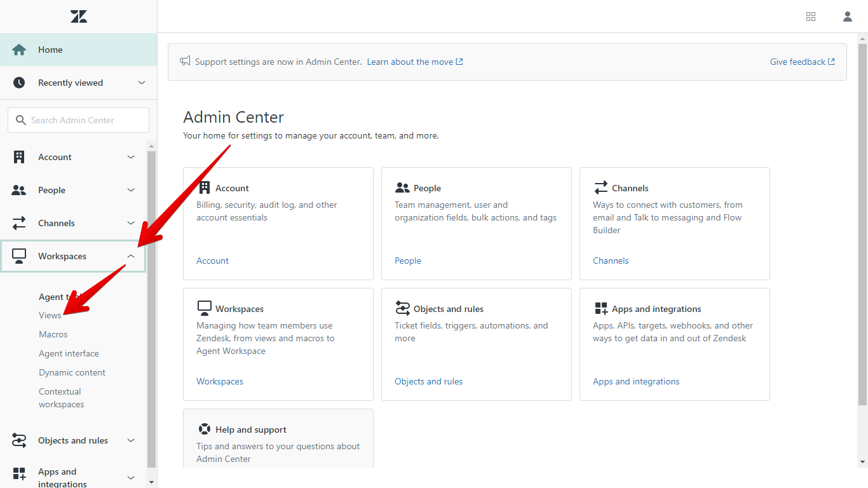Click the Account building icon in sidebar
This screenshot has height=488, width=868.
[19, 157]
